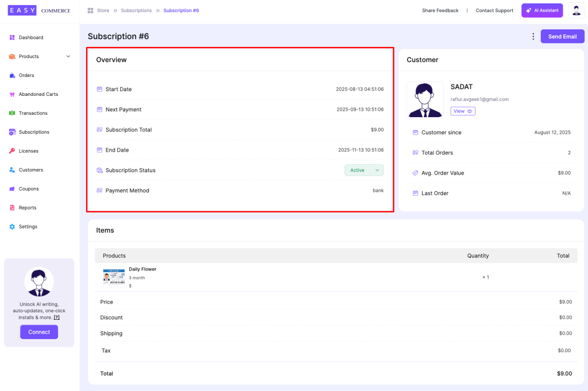
Task: Click the calendar icon beside Customer since
Action: [415, 132]
